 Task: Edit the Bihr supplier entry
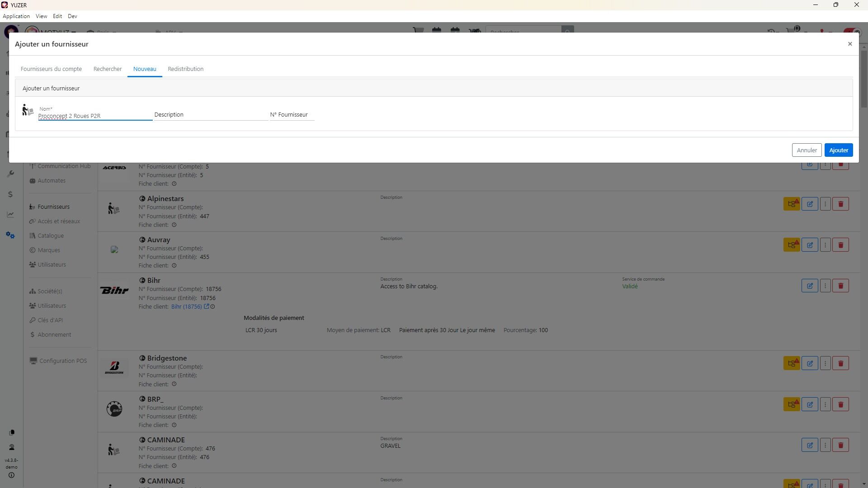(810, 286)
